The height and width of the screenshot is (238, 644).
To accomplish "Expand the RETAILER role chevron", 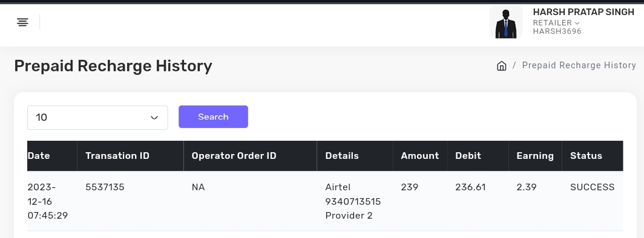I will click(x=577, y=23).
